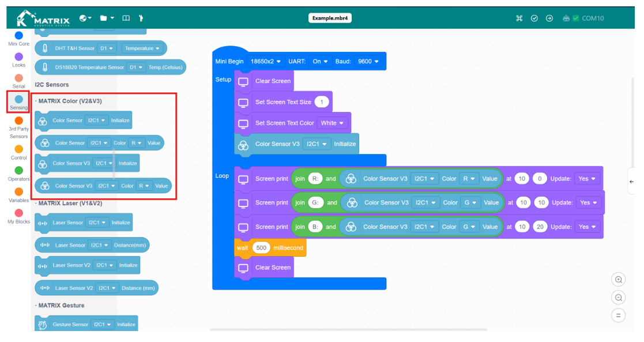This screenshot has height=342, width=644.
Task: Click the open book icon in header
Action: (126, 18)
